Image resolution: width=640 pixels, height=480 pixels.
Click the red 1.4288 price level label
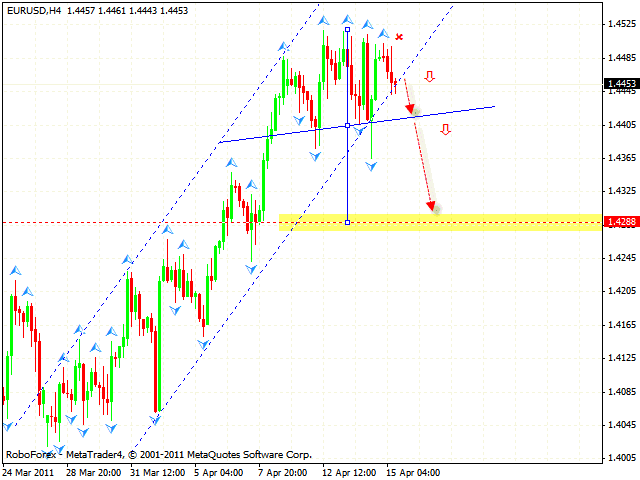[620, 223]
